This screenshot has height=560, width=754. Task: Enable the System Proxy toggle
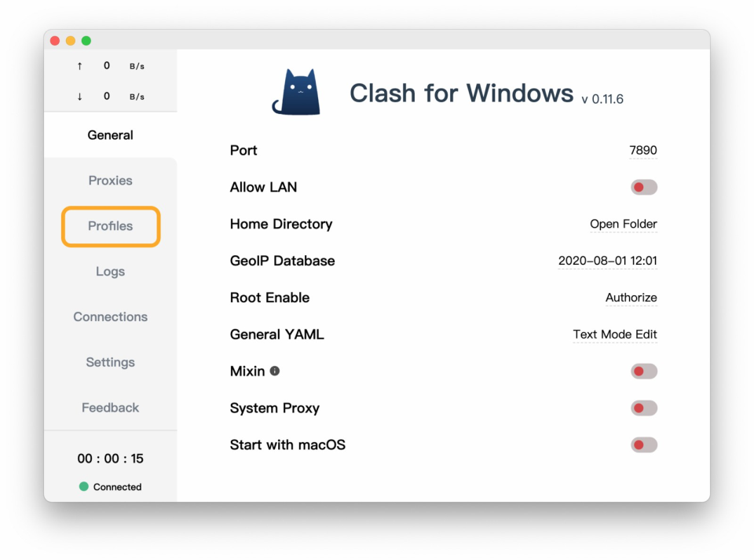point(643,408)
